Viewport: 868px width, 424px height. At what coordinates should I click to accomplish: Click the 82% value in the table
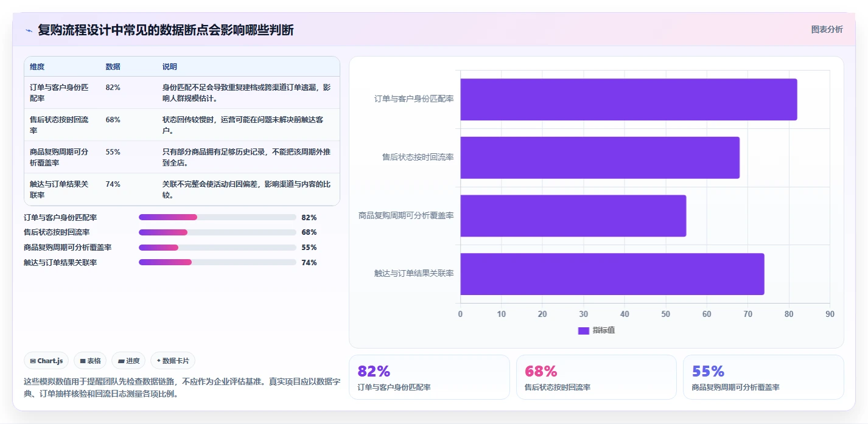113,88
